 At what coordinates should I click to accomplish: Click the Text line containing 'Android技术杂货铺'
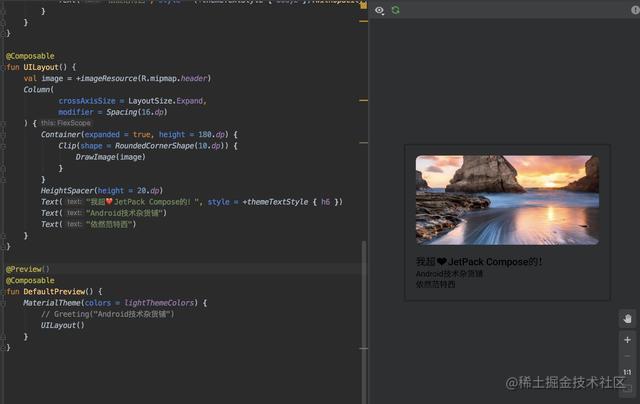pyautogui.click(x=104, y=213)
